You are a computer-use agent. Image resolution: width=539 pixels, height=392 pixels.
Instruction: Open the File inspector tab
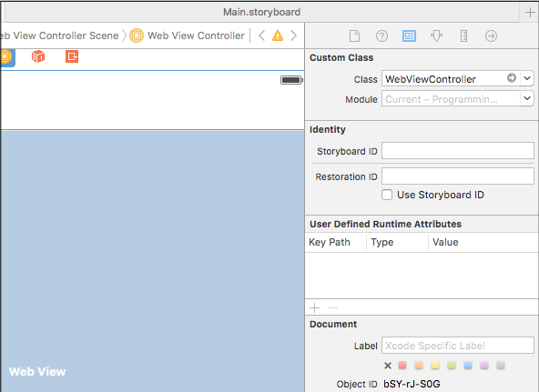[354, 35]
